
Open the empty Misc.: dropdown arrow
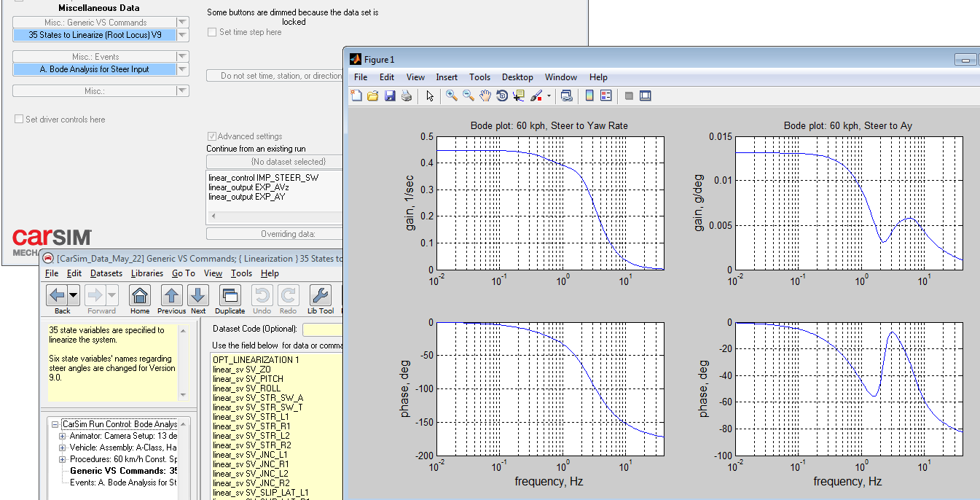tap(183, 91)
